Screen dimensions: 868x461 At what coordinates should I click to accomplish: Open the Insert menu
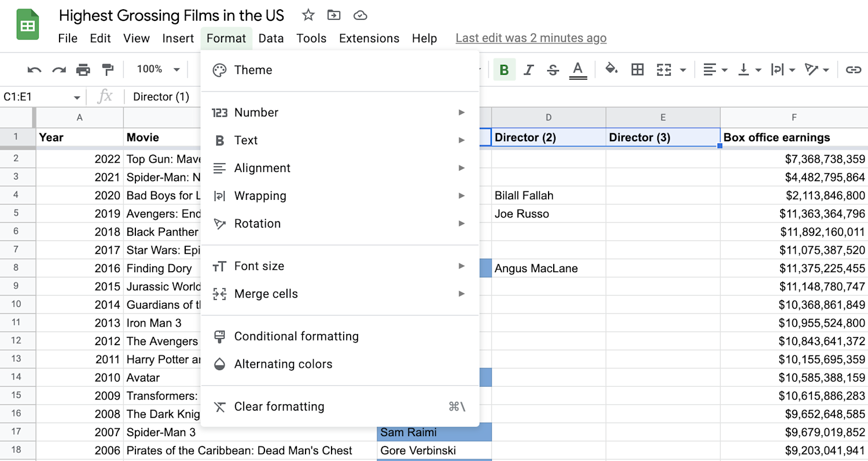coord(178,38)
